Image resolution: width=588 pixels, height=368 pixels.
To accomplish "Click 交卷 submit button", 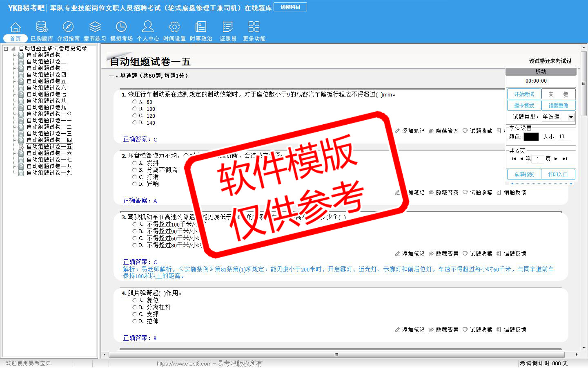I will [558, 94].
